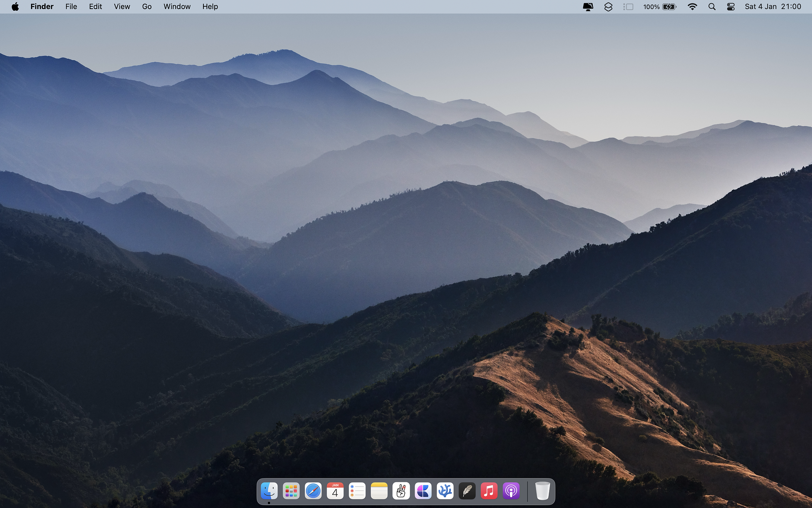The width and height of the screenshot is (812, 508).
Task: Open Control Center in the menu bar
Action: (731, 7)
